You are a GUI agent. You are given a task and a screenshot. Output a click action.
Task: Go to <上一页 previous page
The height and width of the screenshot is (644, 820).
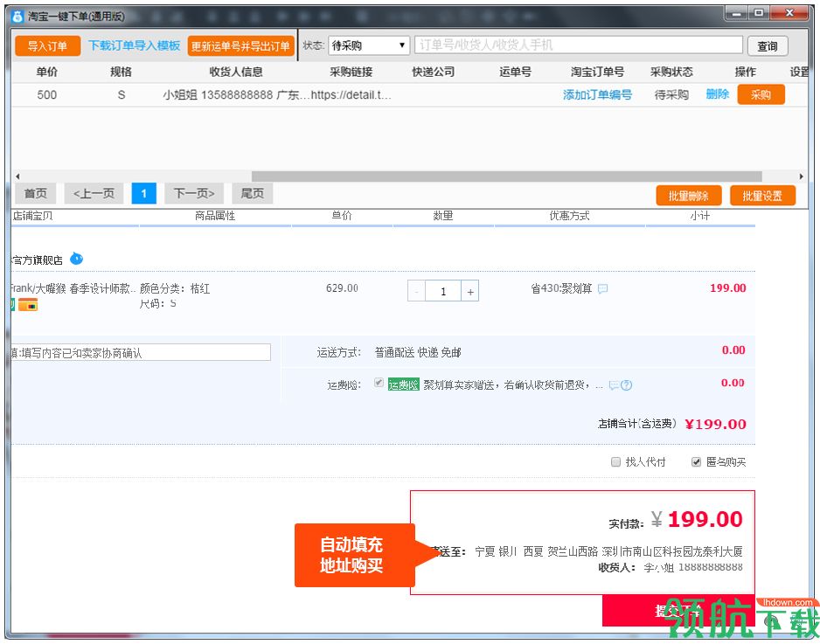tap(94, 193)
